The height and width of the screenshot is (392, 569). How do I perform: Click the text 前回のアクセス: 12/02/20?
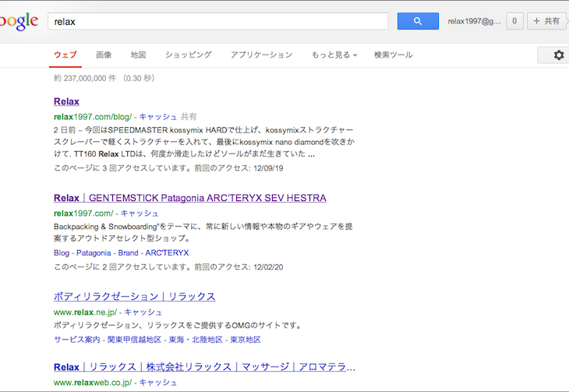tap(239, 267)
